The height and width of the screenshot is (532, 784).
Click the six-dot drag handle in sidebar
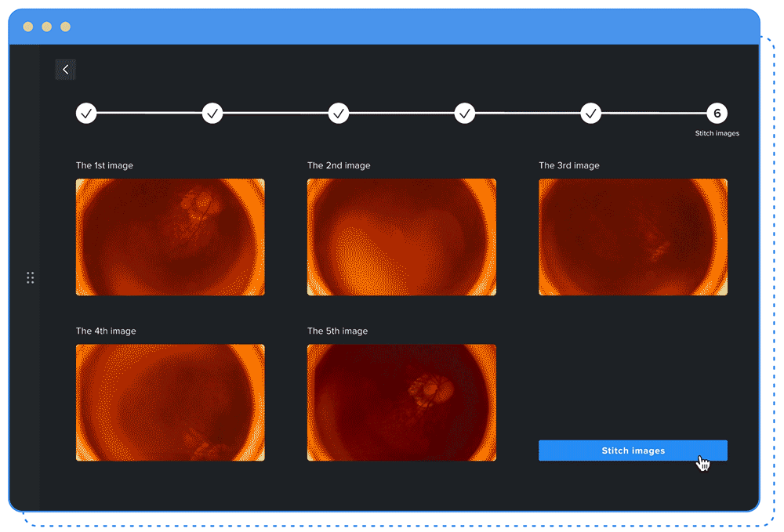(30, 277)
